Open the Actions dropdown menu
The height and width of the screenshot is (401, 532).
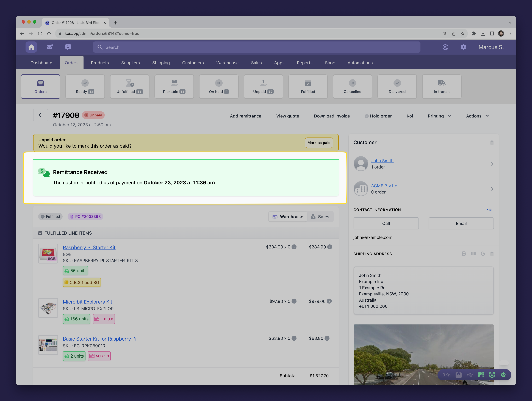click(477, 116)
